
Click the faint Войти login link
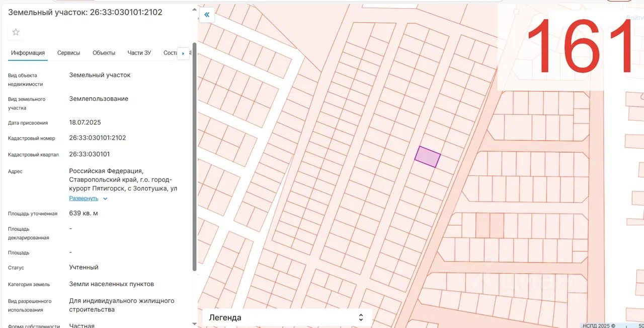634,18
